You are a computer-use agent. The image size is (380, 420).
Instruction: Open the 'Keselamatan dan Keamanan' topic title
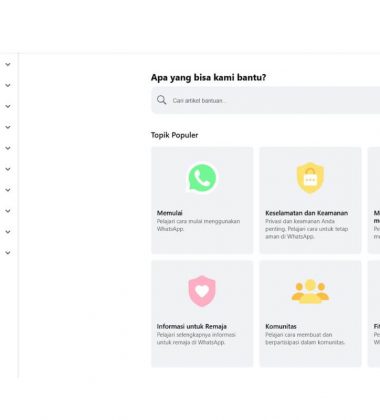click(306, 213)
